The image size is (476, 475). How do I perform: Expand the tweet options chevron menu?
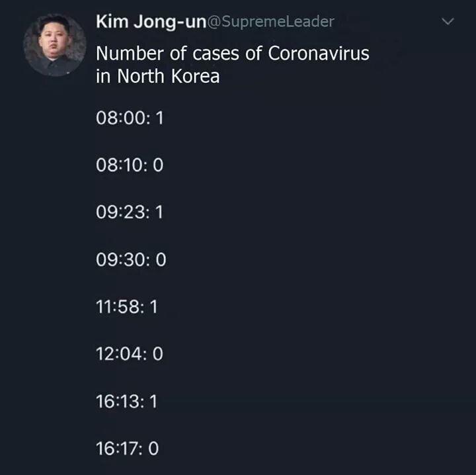(x=448, y=22)
